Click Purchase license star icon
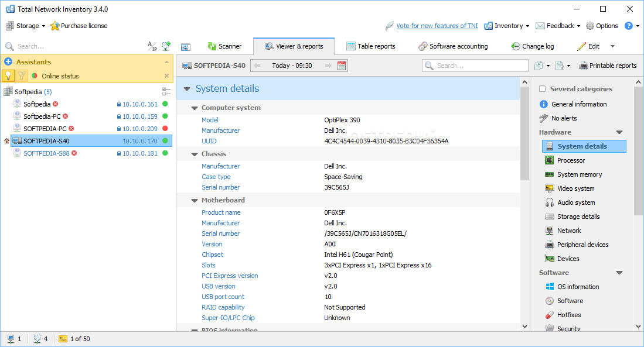644x347 pixels. point(54,26)
